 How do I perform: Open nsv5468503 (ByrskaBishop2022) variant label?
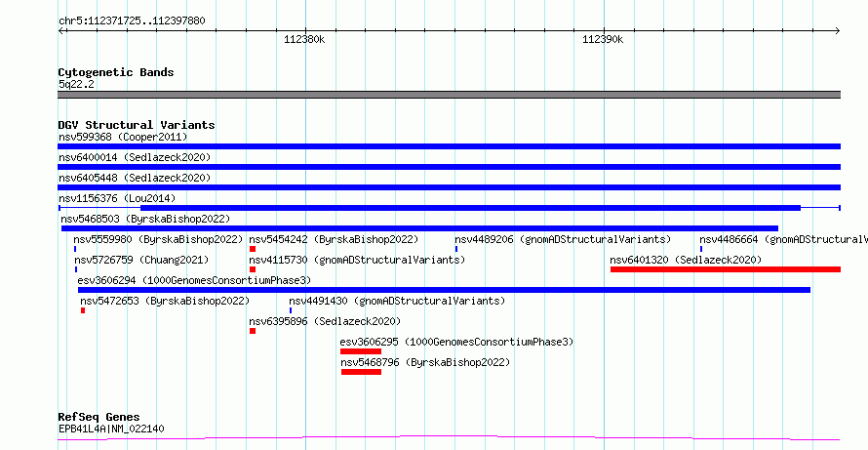click(x=145, y=219)
